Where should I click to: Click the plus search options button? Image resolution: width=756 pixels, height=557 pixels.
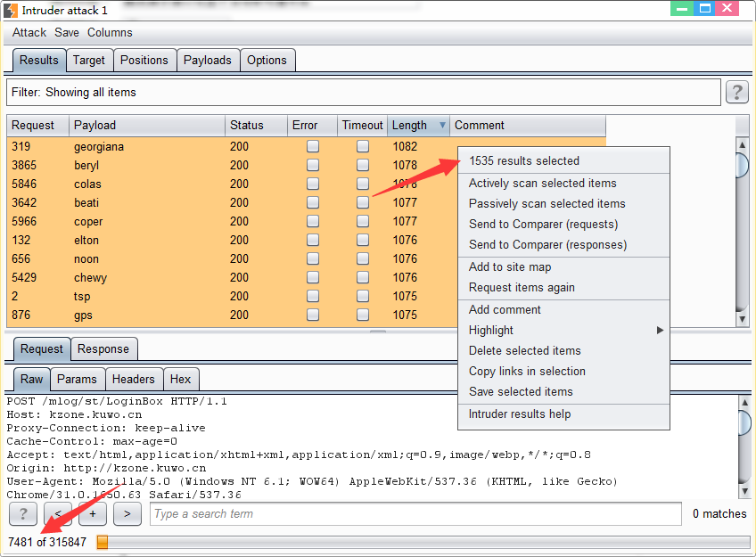(93, 513)
